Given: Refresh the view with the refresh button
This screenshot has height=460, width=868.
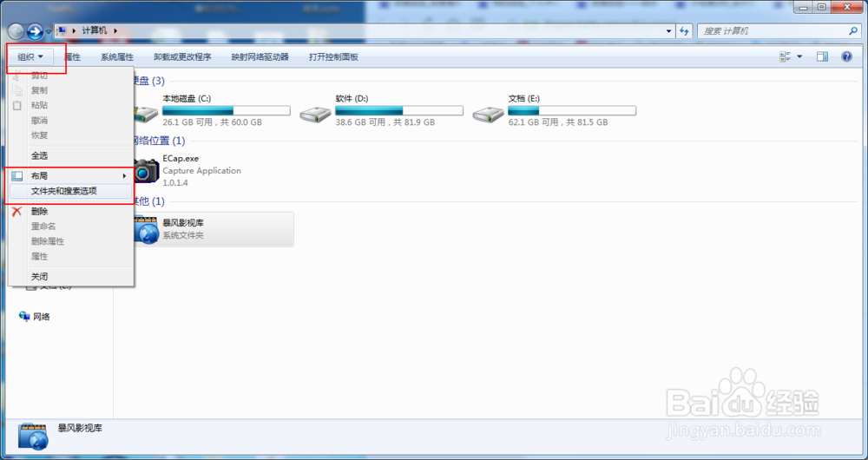Looking at the screenshot, I should [x=685, y=31].
